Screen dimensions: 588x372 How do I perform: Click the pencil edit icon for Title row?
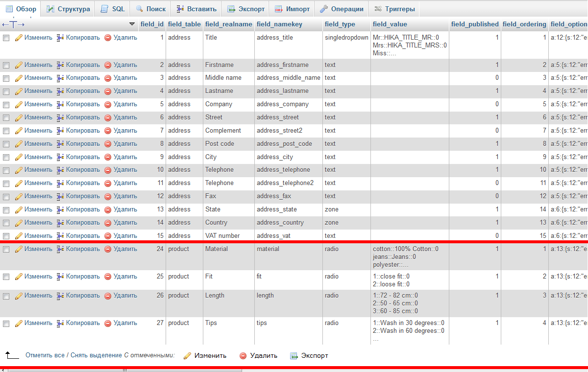[19, 38]
